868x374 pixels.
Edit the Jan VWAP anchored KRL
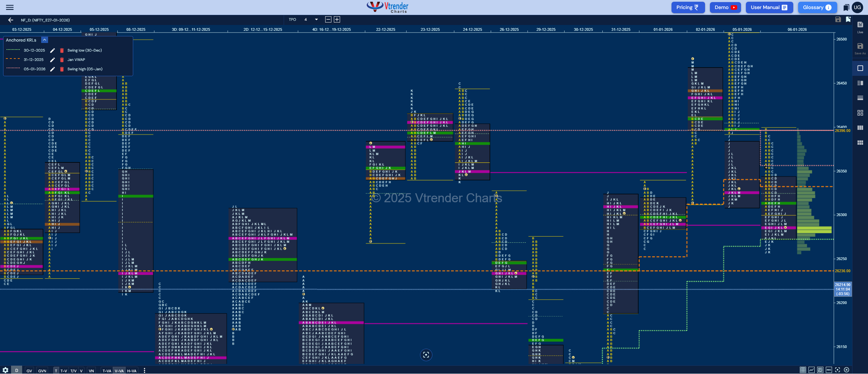click(53, 60)
